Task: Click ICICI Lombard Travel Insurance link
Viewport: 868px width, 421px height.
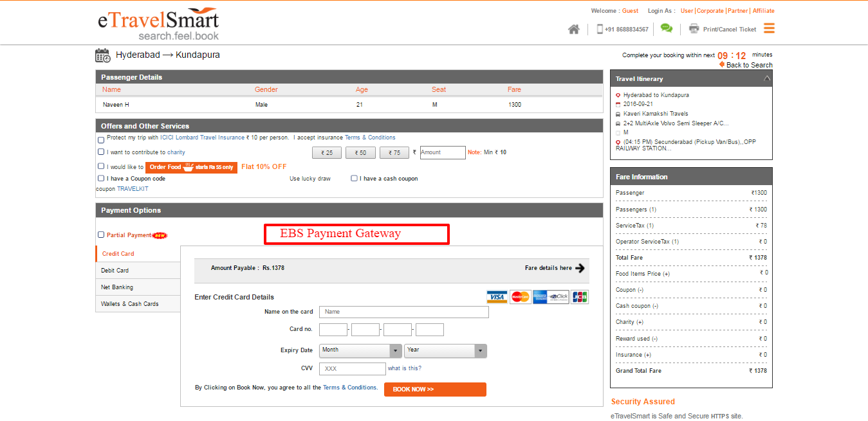Action: coord(203,138)
